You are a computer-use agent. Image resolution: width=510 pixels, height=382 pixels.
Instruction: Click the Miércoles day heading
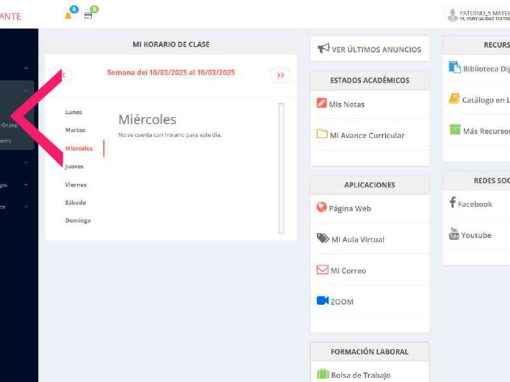coord(147,119)
